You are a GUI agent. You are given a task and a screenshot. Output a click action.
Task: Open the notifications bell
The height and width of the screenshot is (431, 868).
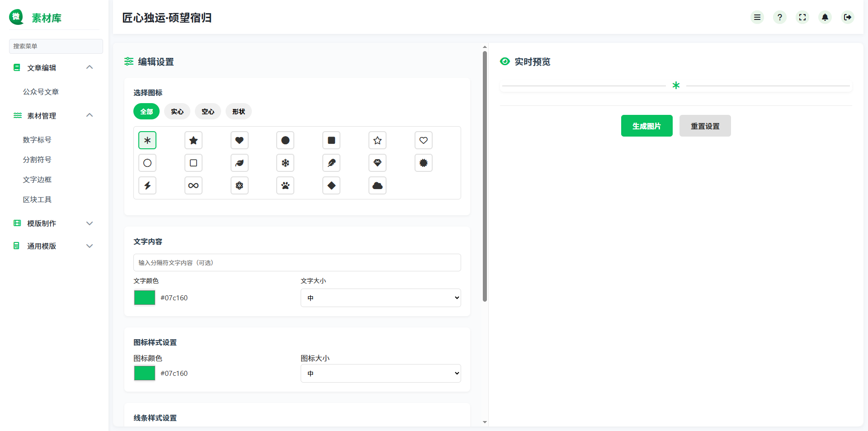tap(825, 17)
